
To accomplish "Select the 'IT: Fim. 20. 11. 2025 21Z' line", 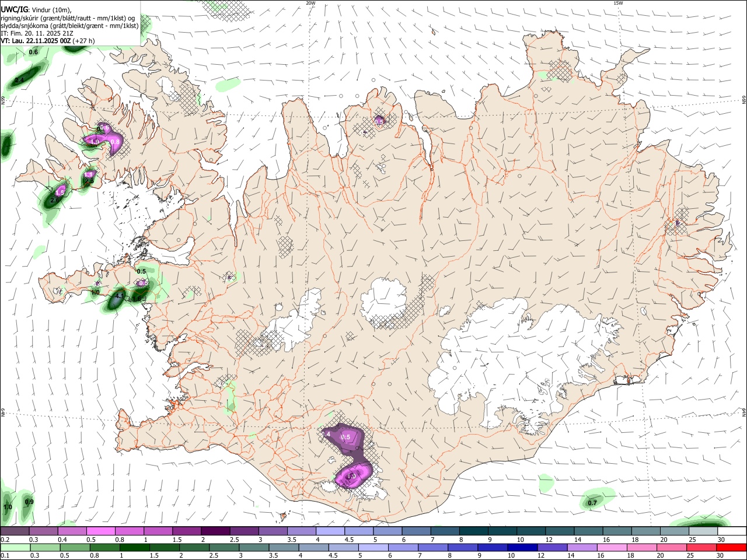I will point(37,33).
